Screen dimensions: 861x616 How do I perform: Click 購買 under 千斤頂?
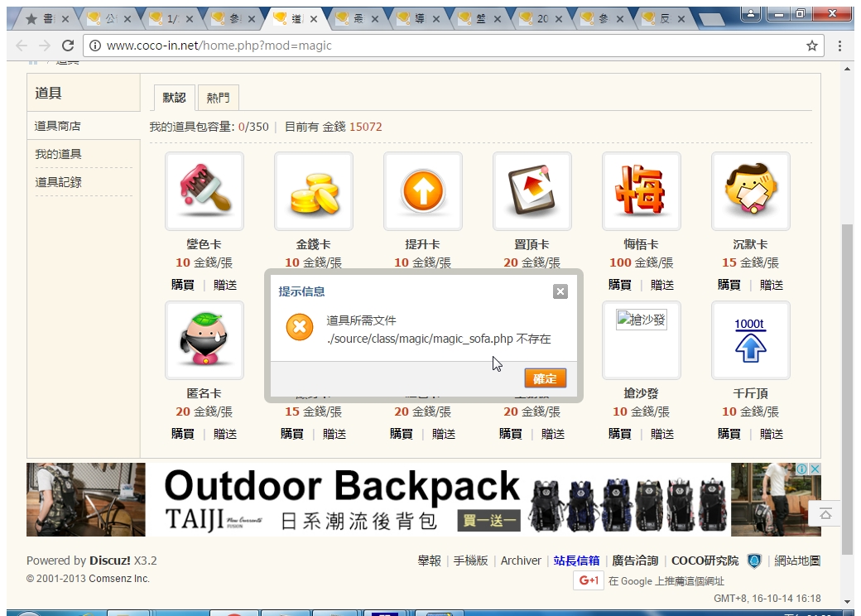point(729,434)
